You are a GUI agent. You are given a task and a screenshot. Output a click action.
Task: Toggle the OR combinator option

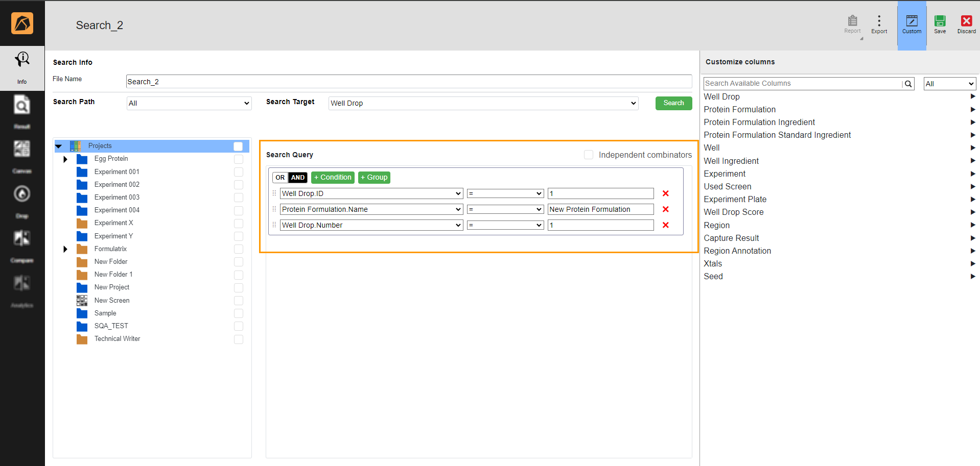click(280, 177)
